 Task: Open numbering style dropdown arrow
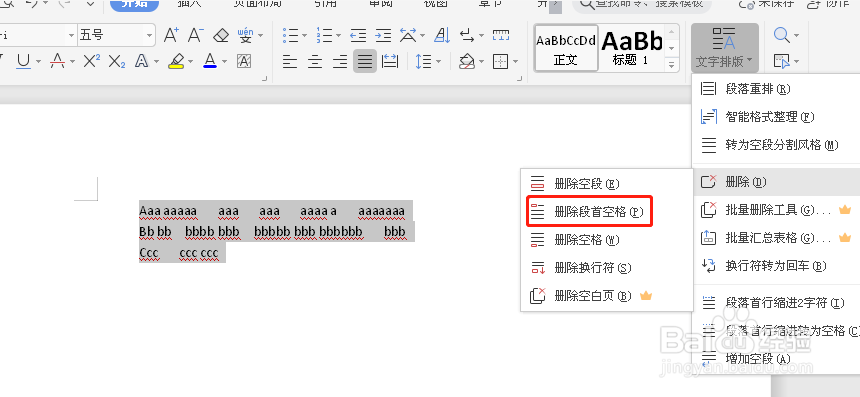[x=338, y=36]
